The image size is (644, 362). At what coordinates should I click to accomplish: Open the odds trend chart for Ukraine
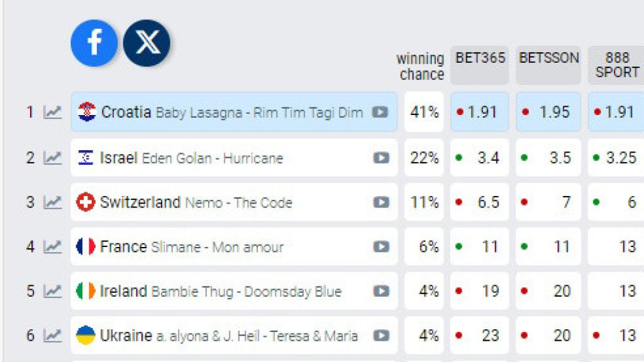[x=53, y=336]
